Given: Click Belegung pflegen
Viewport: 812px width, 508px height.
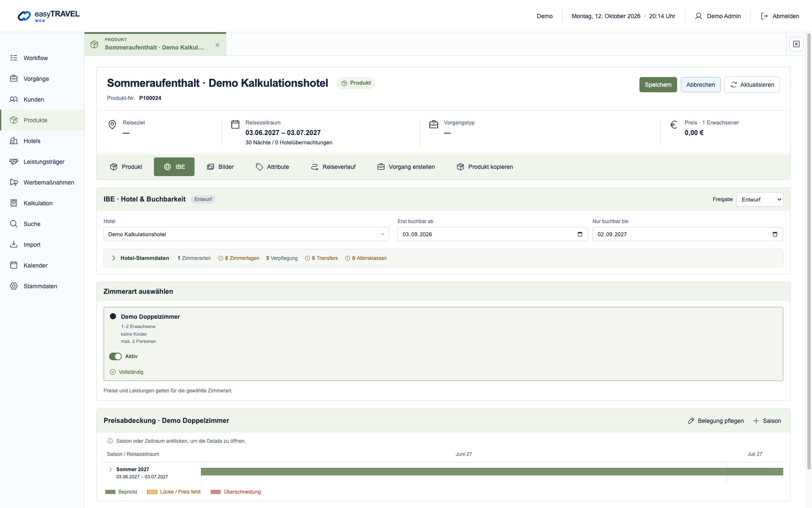Looking at the screenshot, I should (x=716, y=421).
